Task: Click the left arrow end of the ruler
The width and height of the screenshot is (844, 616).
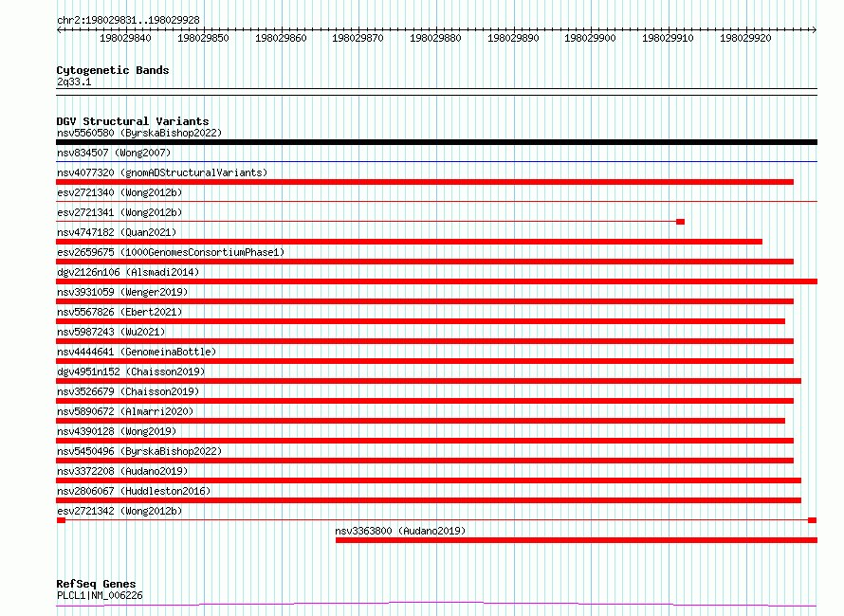Action: pos(59,30)
